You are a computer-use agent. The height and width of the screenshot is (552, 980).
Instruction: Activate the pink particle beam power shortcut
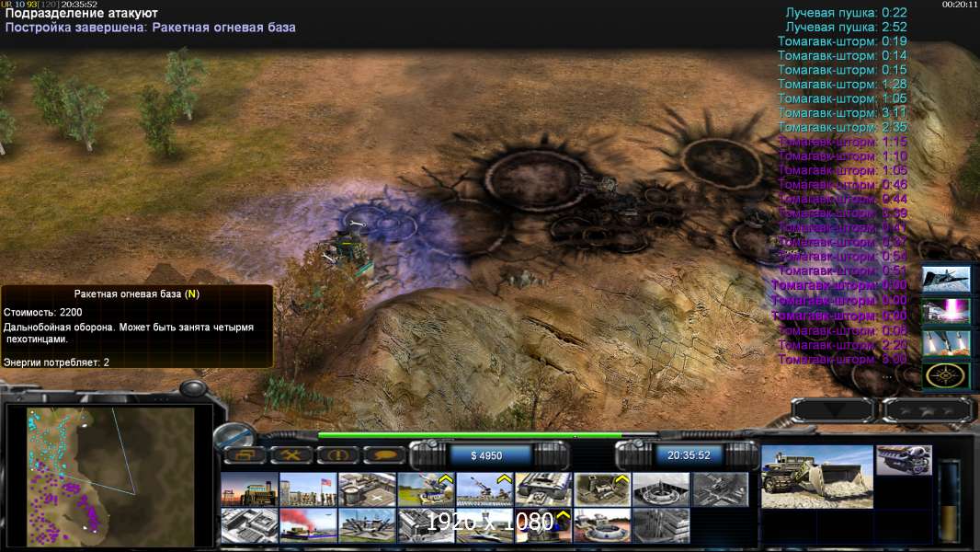pos(946,311)
